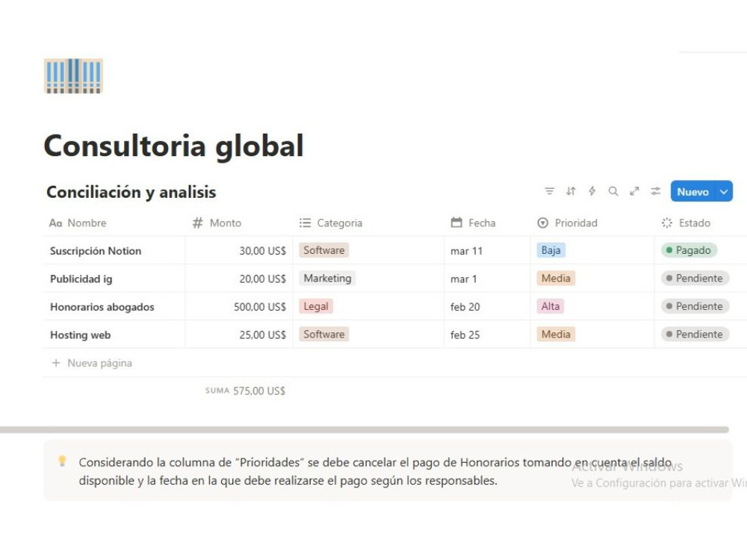
Task: Click the 500,00 US$ amount cell
Action: (239, 307)
